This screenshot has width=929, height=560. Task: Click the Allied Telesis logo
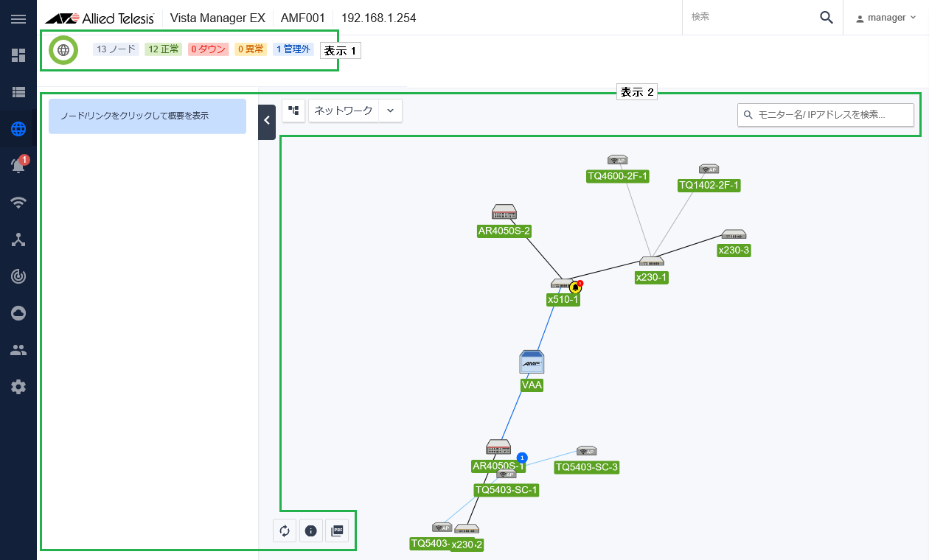[x=100, y=18]
